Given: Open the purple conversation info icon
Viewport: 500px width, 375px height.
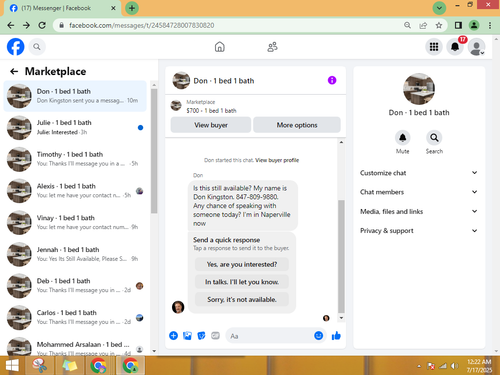Looking at the screenshot, I should coord(332,80).
